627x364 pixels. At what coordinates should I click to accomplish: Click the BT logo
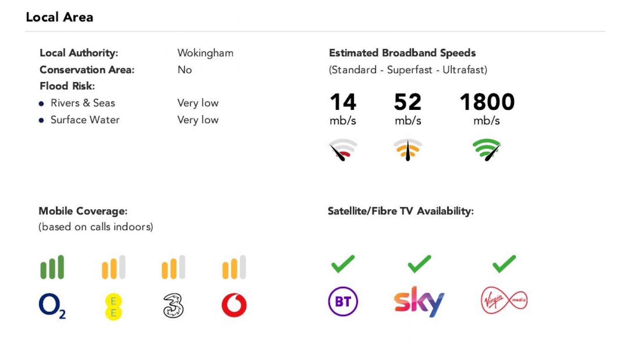coord(343,301)
